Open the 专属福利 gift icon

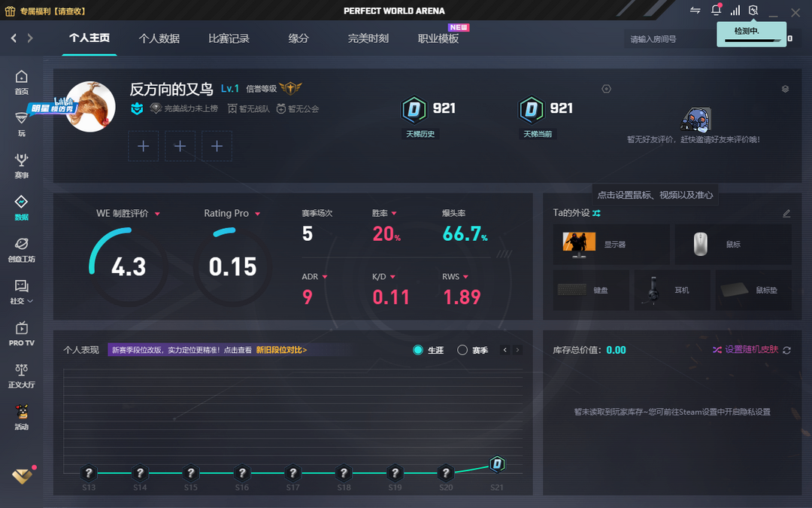coord(10,11)
